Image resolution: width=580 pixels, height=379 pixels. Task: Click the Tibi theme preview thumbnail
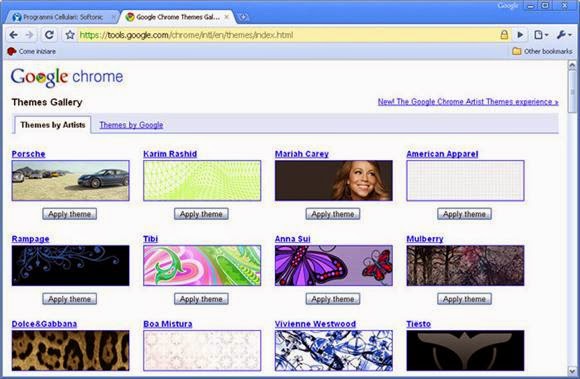coord(202,265)
